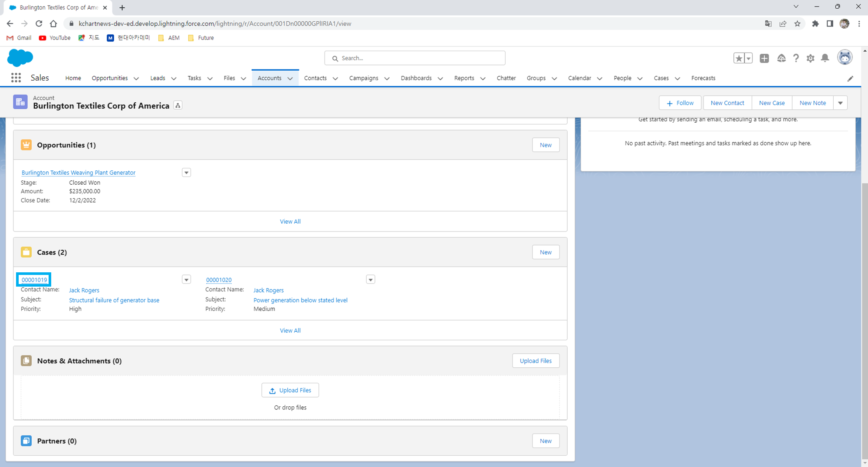Create a new opportunity with New
868x467 pixels.
546,145
